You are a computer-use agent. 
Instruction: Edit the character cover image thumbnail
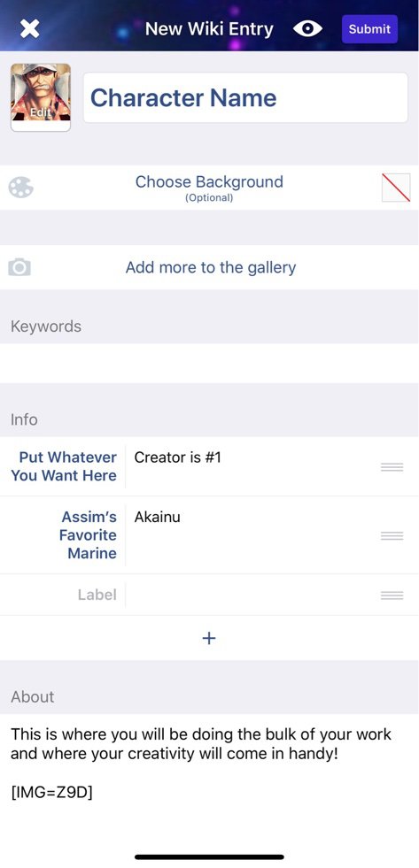(x=41, y=97)
